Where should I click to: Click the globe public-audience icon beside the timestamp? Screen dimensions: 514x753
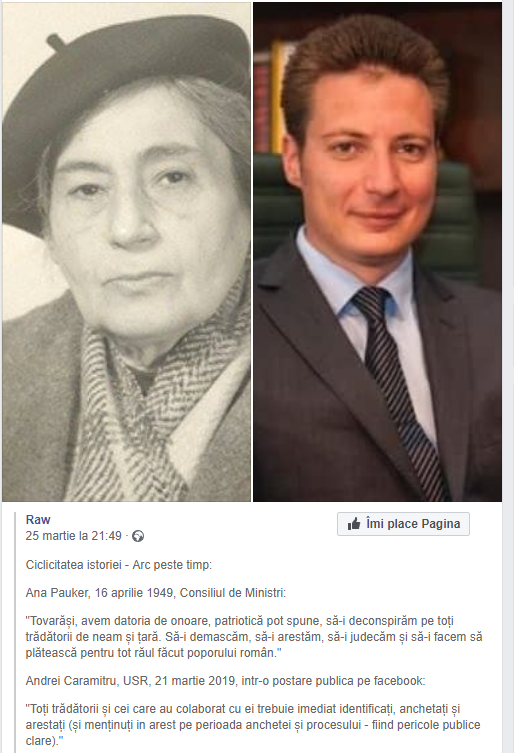coord(138,536)
